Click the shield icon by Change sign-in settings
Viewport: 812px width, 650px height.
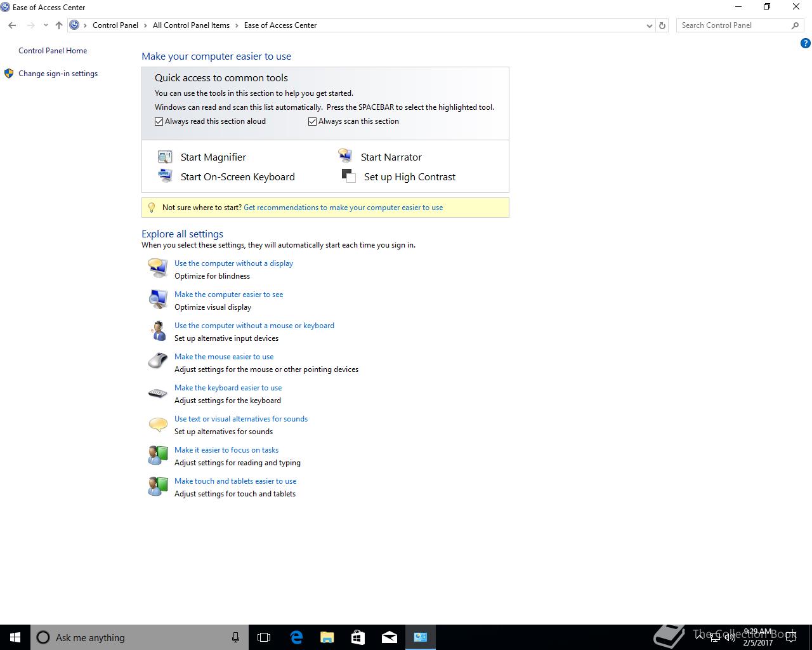pos(9,74)
